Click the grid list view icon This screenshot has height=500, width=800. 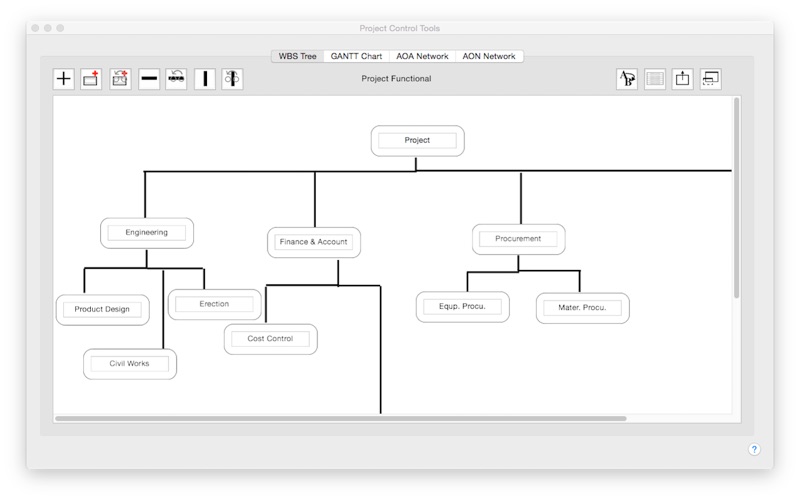point(655,79)
